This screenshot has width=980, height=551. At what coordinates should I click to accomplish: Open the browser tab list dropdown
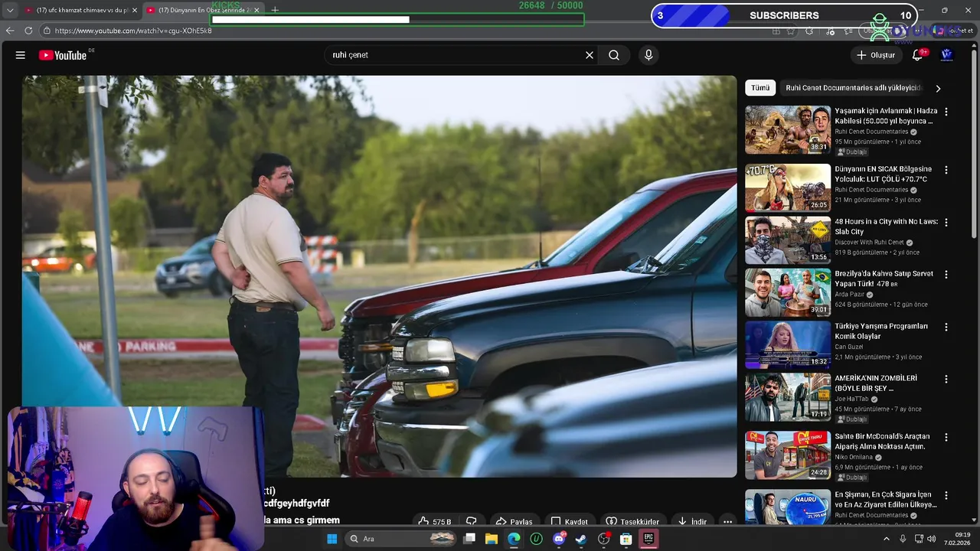point(9,10)
